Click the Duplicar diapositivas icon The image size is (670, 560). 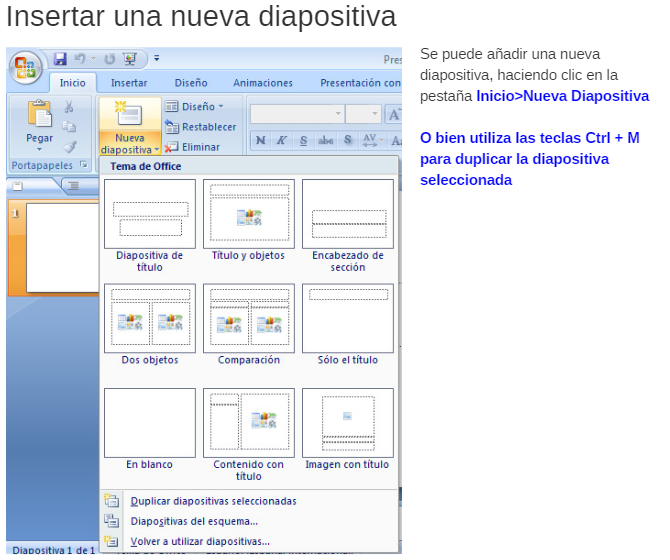click(112, 500)
